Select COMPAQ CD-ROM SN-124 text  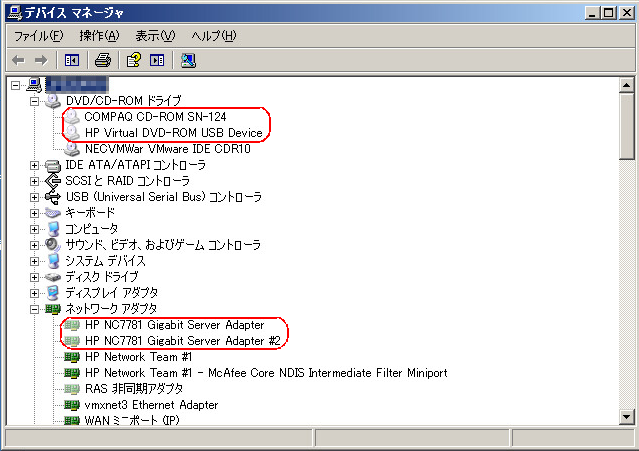tap(155, 117)
